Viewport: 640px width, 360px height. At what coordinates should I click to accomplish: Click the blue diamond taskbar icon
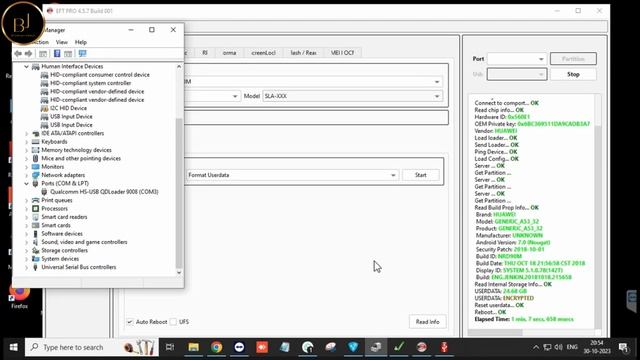pos(353,347)
